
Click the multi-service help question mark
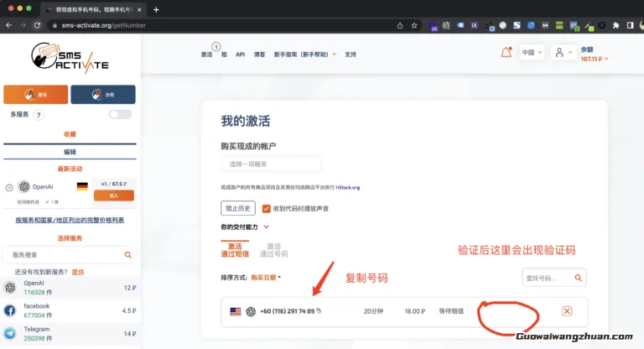point(39,115)
